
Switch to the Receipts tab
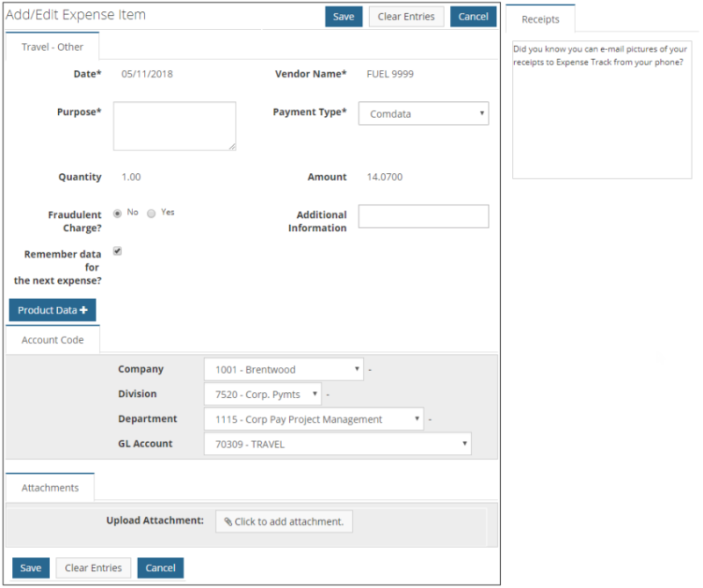[540, 18]
